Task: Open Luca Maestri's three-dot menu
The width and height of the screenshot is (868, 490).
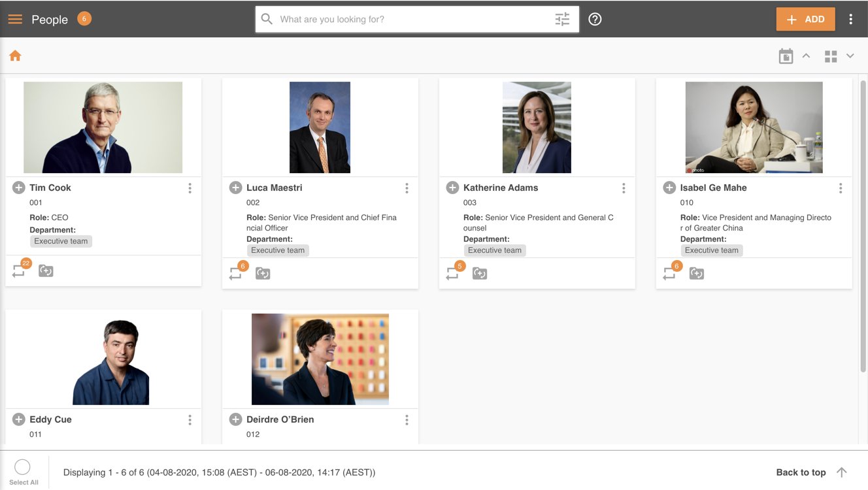Action: coord(407,188)
